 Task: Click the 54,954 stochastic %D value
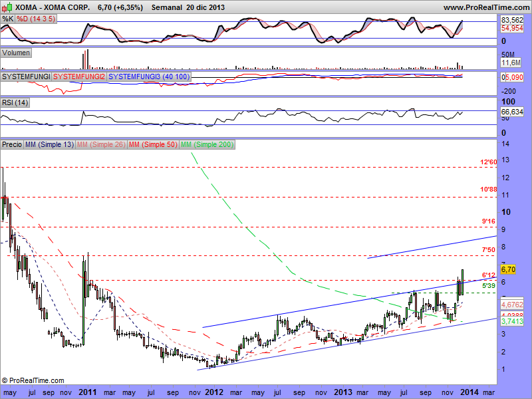(512, 29)
